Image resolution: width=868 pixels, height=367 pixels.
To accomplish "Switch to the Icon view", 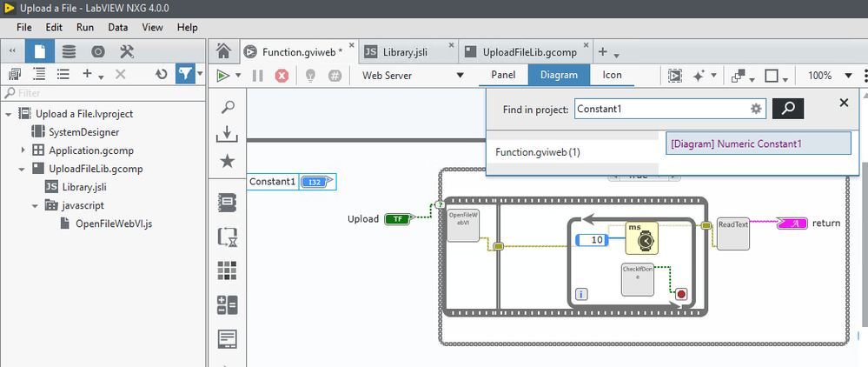I will pyautogui.click(x=613, y=76).
